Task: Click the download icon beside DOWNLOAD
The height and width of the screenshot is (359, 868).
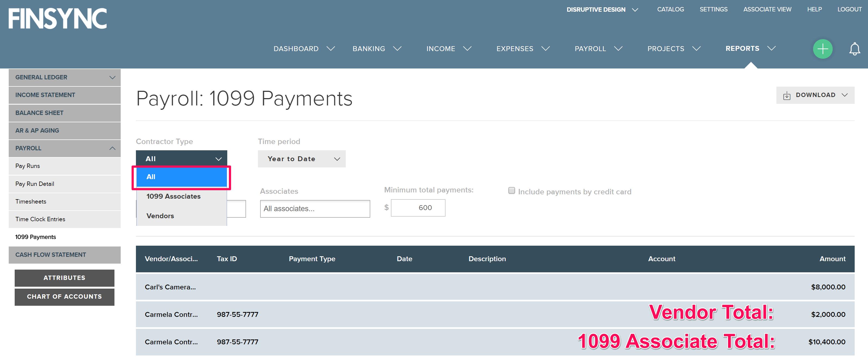Action: tap(786, 95)
